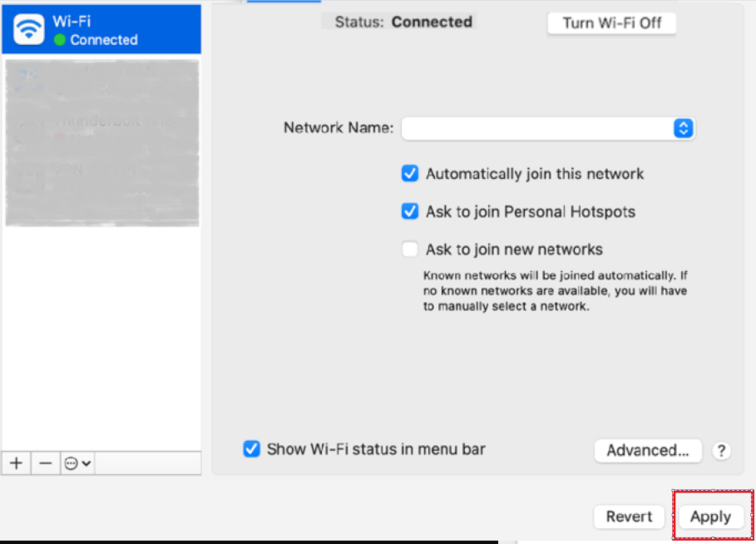Click the Status: Connected text

pos(403,22)
